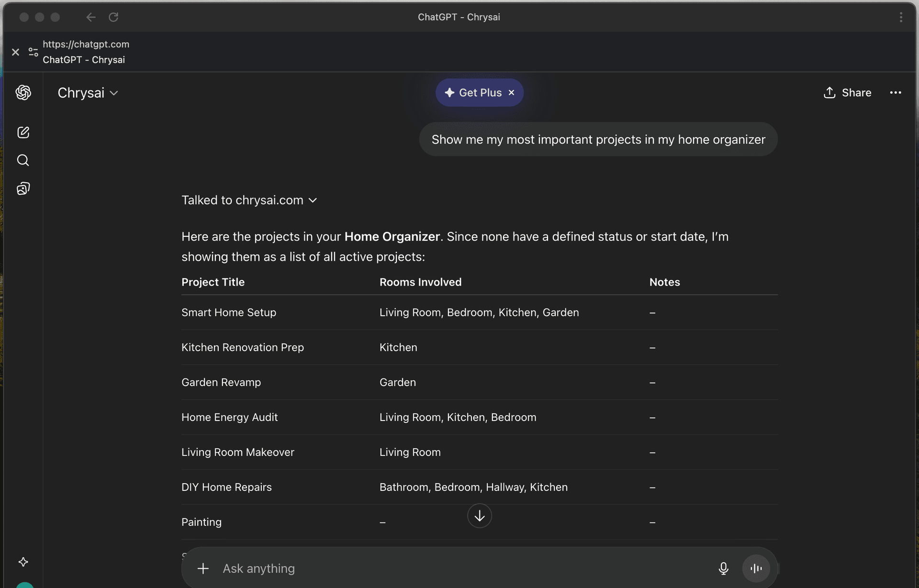919x588 pixels.
Task: Click the Share button
Action: coord(847,93)
